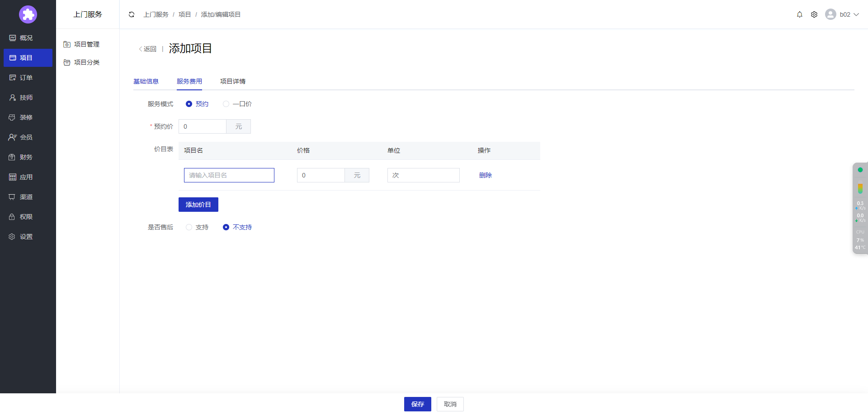Expand the b02 user dropdown
This screenshot has width=868, height=415.
click(849, 14)
